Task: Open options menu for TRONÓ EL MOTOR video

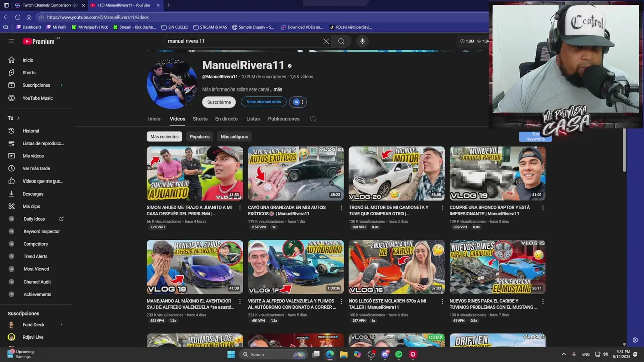Action: (442, 208)
